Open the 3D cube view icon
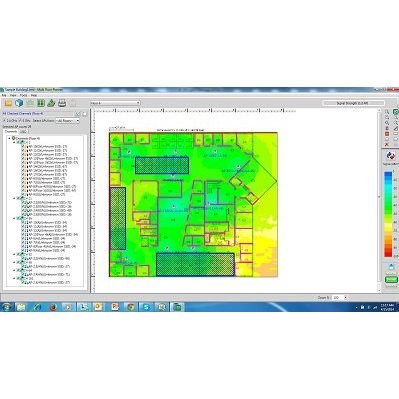399x399 pixels. coord(19,103)
